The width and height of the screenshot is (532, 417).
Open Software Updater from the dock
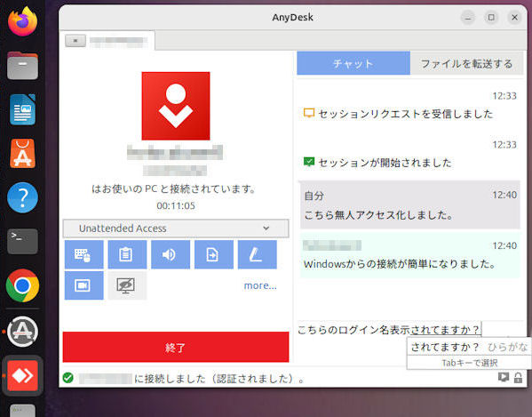coord(22,332)
